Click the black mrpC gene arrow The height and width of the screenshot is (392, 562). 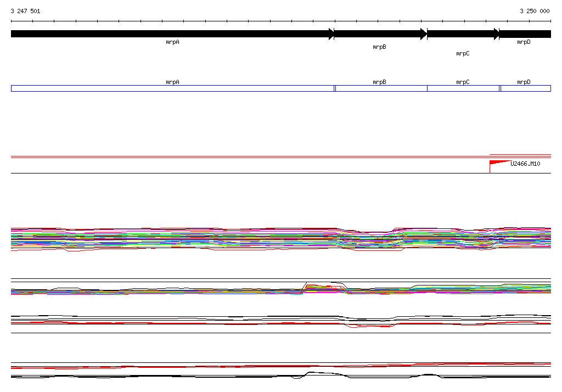pyautogui.click(x=463, y=34)
